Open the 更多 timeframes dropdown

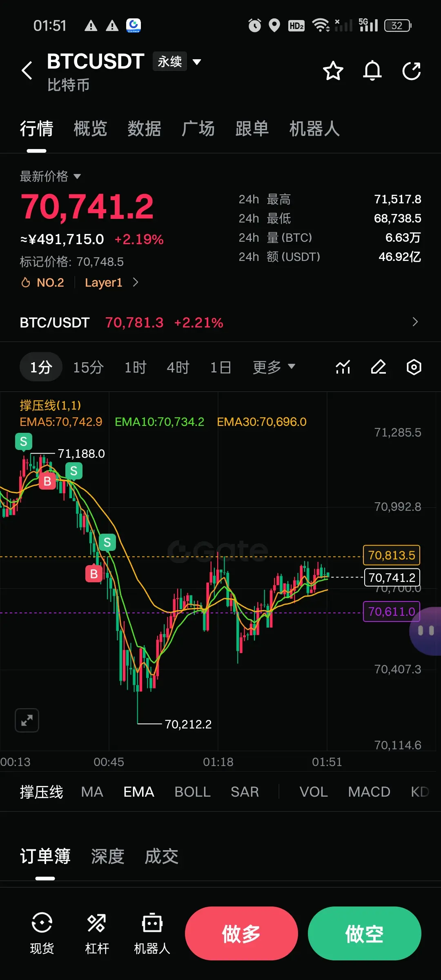[x=274, y=367]
